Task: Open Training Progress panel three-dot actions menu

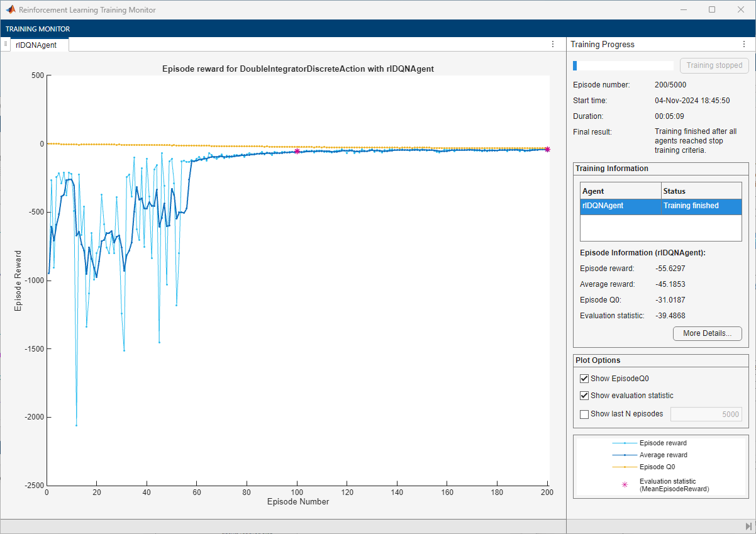Action: 744,44
